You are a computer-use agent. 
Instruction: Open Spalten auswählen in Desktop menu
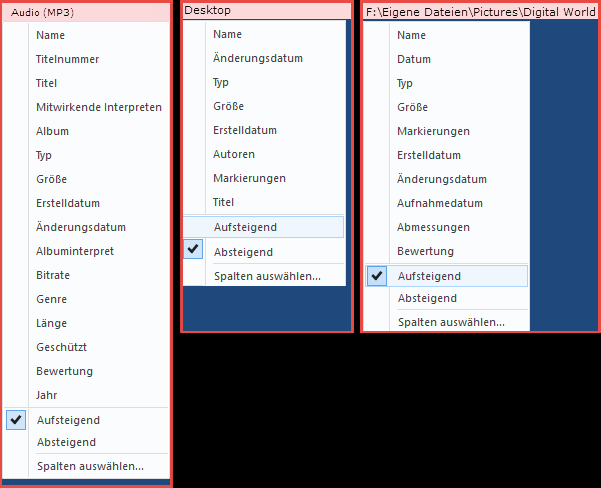(x=267, y=276)
